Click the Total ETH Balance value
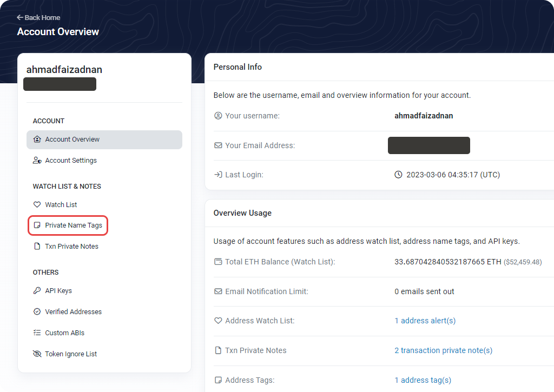 coord(447,262)
